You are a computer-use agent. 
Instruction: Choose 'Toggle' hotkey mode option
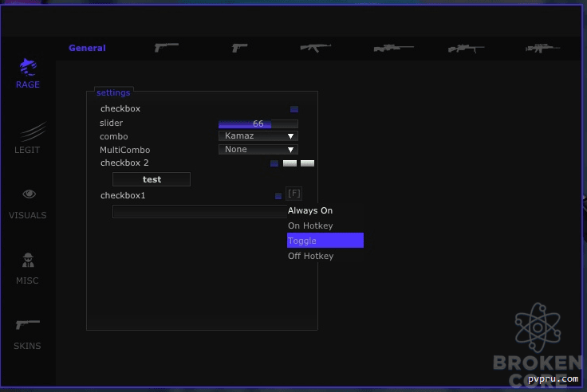pos(325,240)
